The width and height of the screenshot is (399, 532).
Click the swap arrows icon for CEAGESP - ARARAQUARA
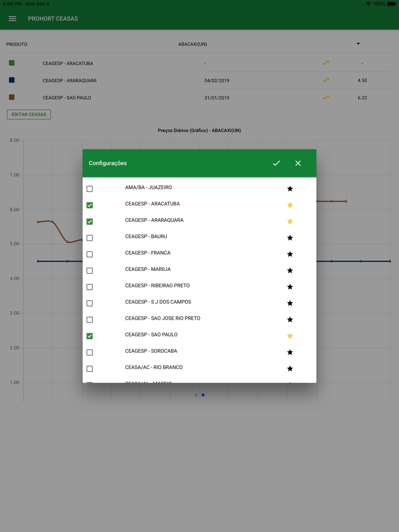click(326, 80)
